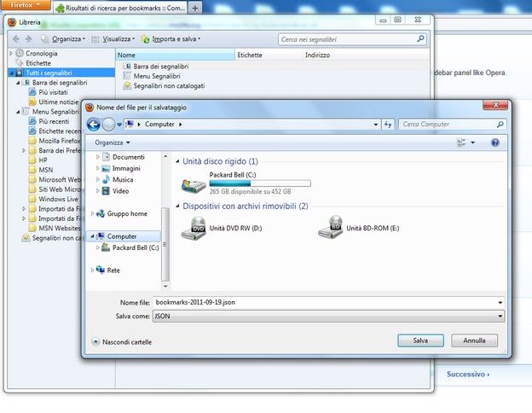The width and height of the screenshot is (532, 413).
Task: Expand the Gruppo home tree node
Action: [x=92, y=213]
